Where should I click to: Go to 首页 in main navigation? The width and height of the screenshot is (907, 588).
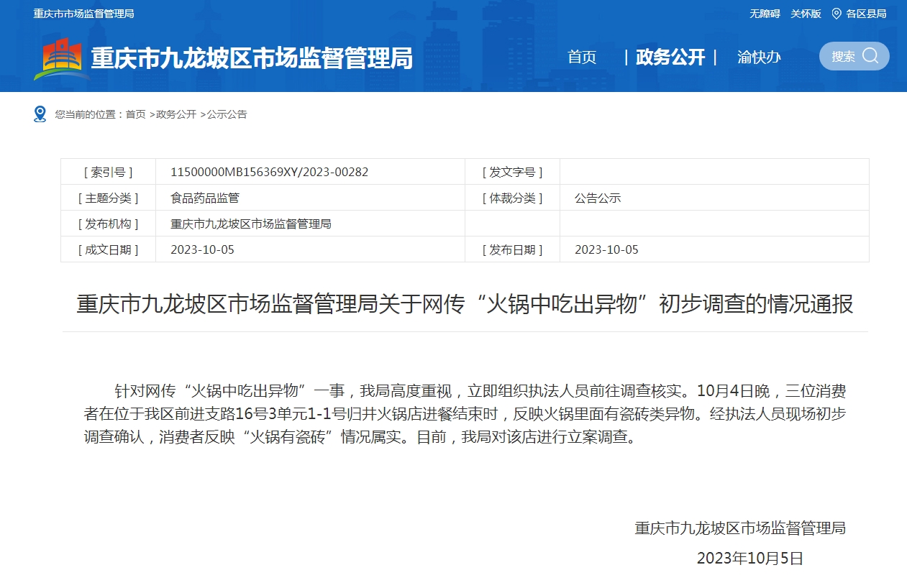pyautogui.click(x=582, y=58)
